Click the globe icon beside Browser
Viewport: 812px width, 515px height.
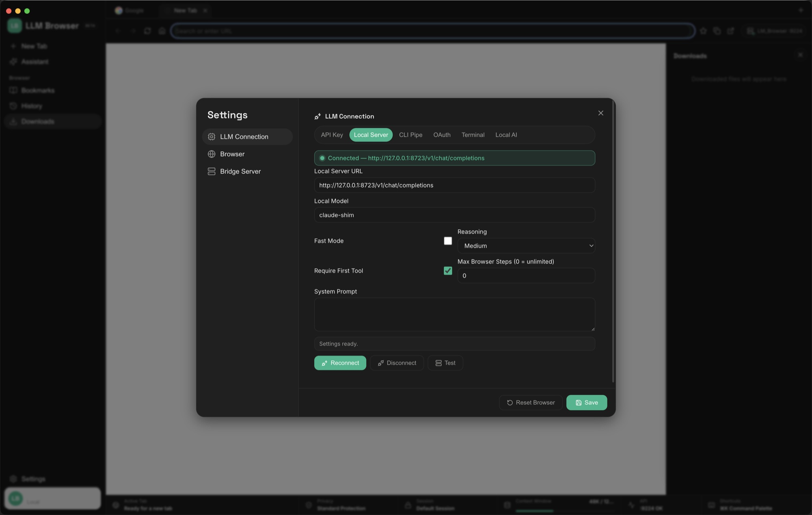coord(212,154)
